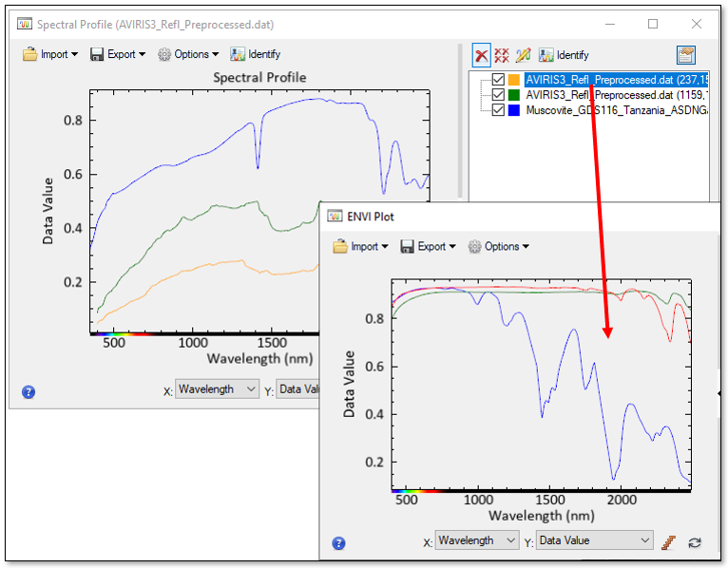This screenshot has height=568, width=728.
Task: Click the blue Muscovite color swatch
Action: click(514, 110)
